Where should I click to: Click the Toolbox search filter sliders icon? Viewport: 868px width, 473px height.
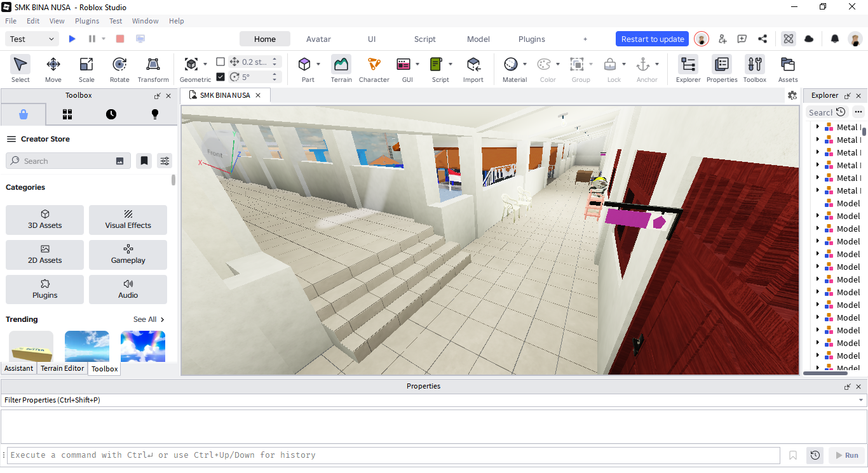(165, 161)
